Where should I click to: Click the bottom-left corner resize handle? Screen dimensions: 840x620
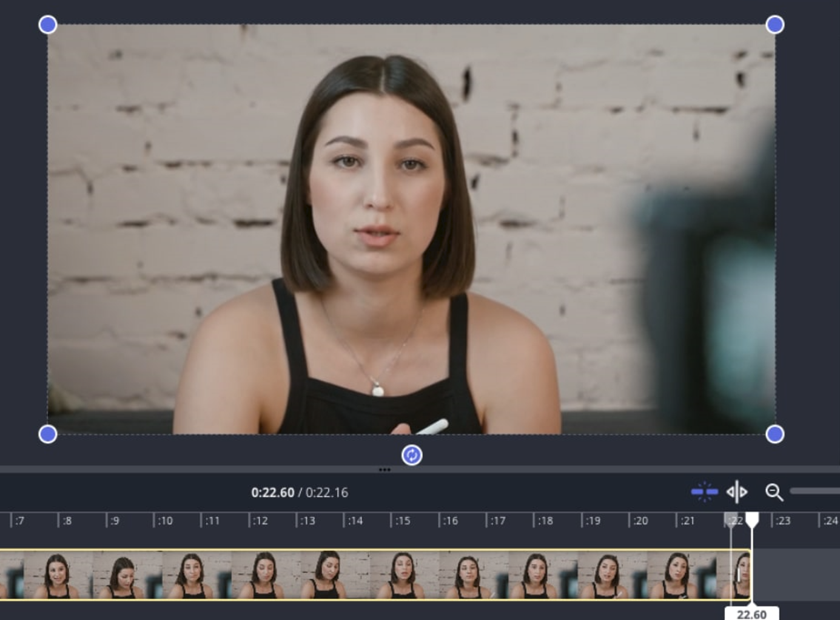click(48, 434)
